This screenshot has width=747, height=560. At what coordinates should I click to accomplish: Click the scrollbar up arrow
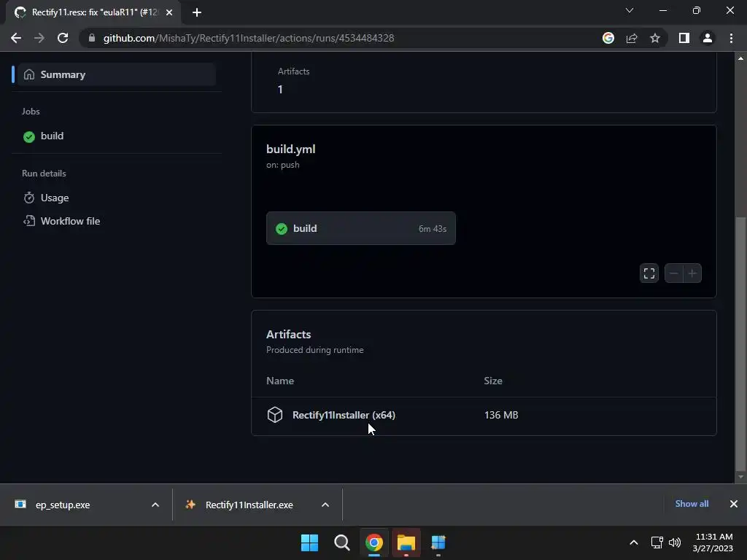point(740,58)
